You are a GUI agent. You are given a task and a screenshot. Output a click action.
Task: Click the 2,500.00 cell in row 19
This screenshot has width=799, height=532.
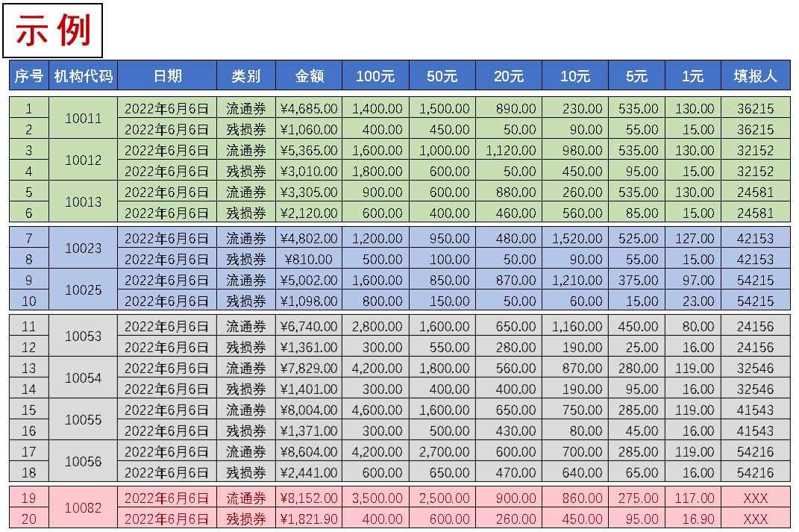click(x=442, y=498)
